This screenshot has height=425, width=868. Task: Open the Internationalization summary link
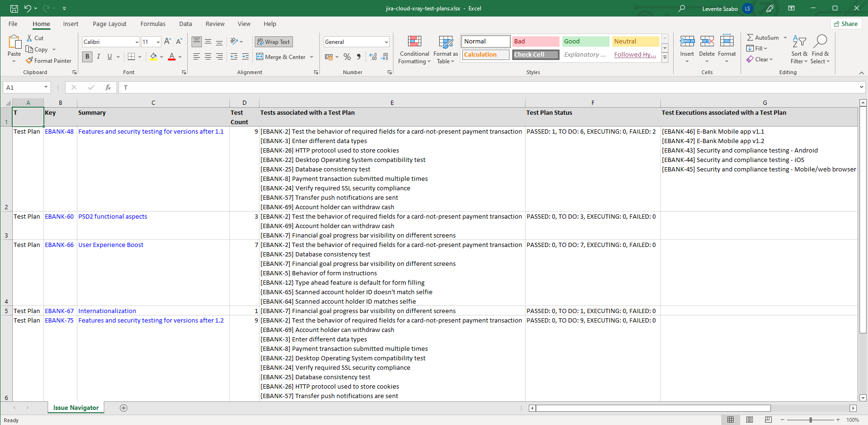[x=107, y=311]
